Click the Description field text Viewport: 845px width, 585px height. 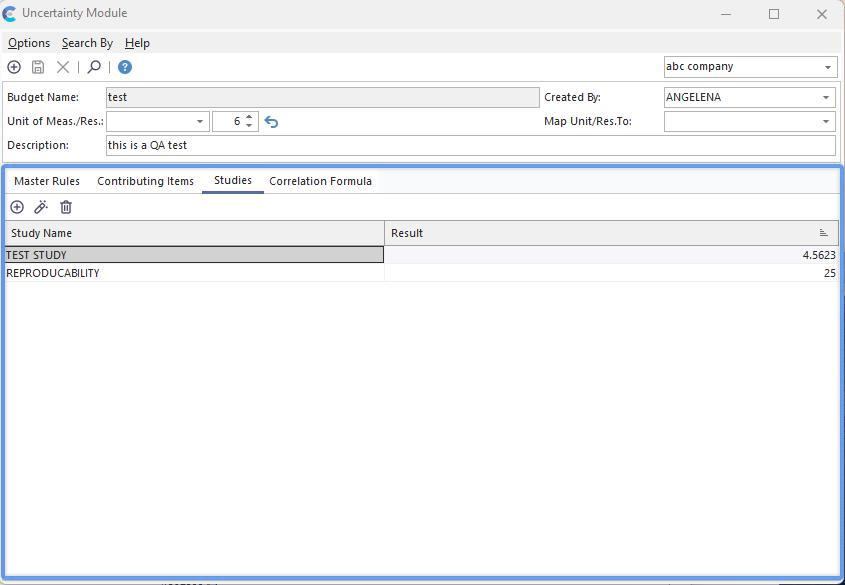coord(470,145)
